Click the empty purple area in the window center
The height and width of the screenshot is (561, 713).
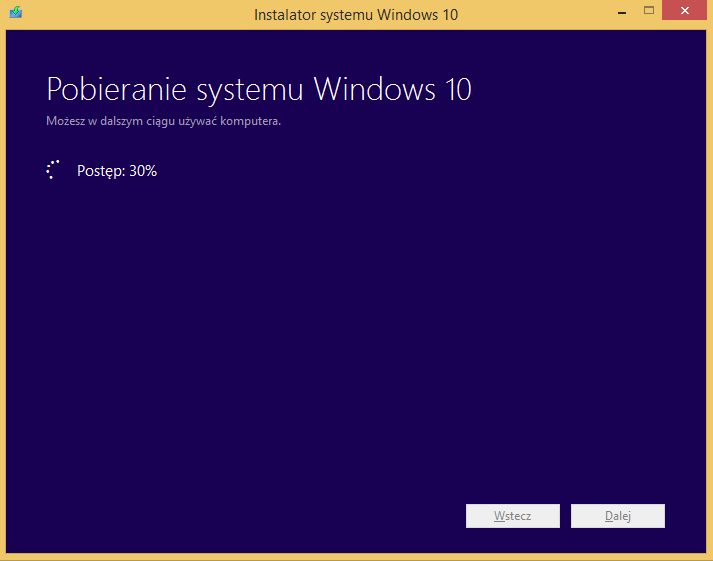tap(356, 330)
